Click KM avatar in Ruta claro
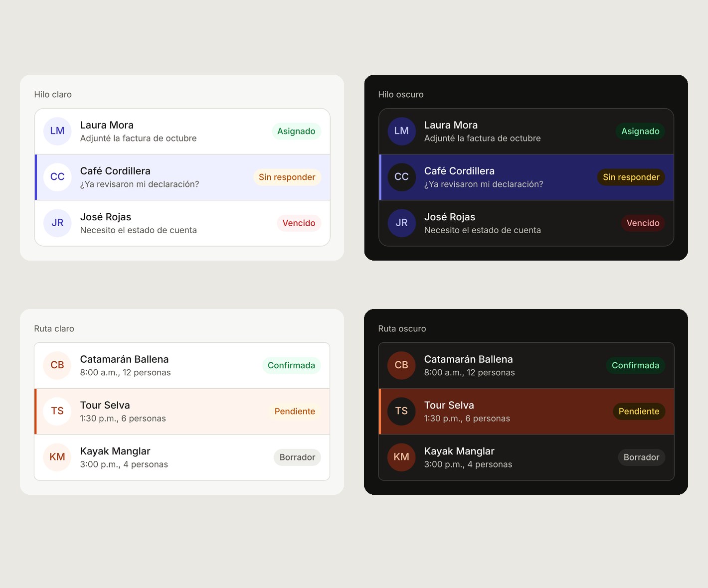The height and width of the screenshot is (588, 708). click(x=57, y=457)
